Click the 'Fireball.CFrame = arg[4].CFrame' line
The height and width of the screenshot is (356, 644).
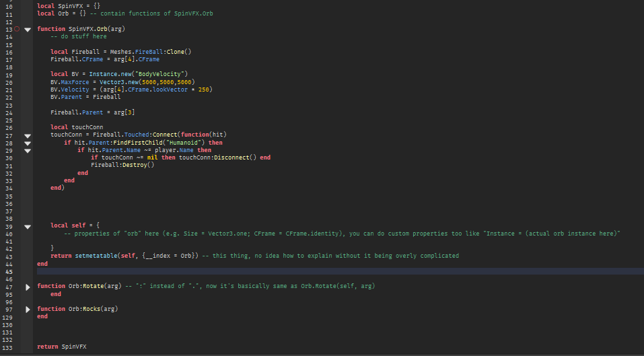click(105, 59)
